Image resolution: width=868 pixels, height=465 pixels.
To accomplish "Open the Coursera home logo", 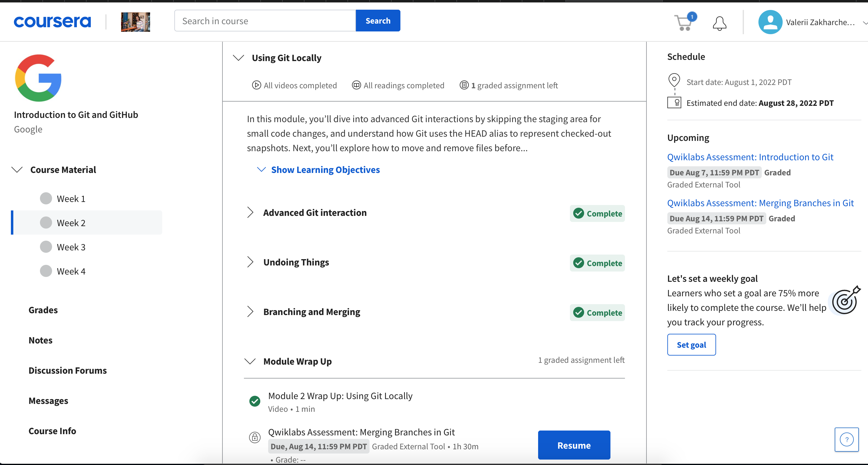I will tap(52, 21).
